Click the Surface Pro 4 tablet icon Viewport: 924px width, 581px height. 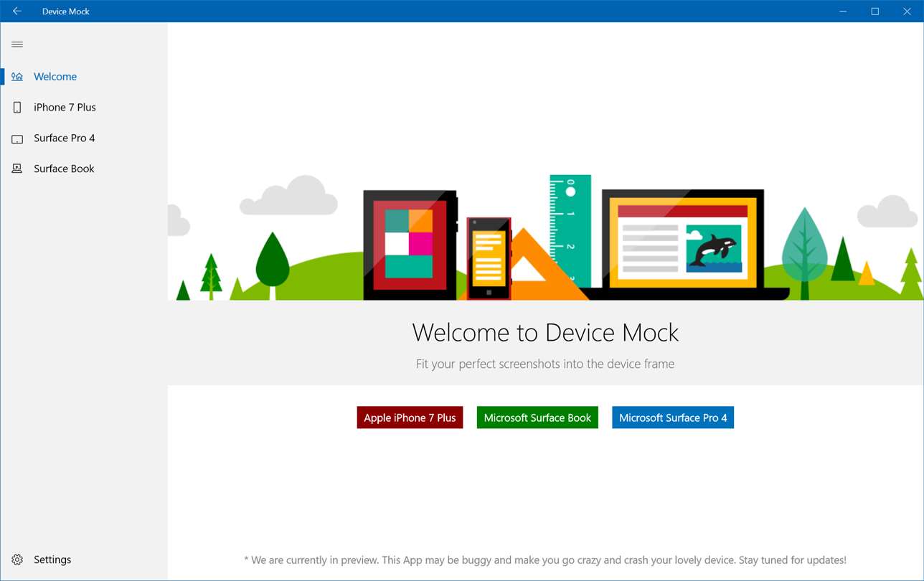pyautogui.click(x=17, y=138)
